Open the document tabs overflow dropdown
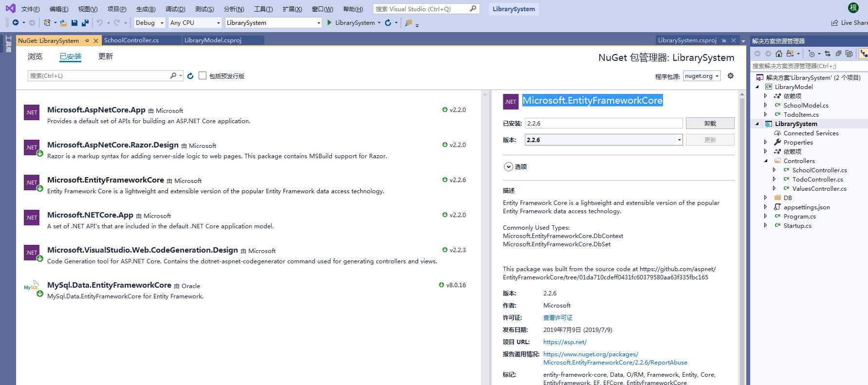 point(743,41)
